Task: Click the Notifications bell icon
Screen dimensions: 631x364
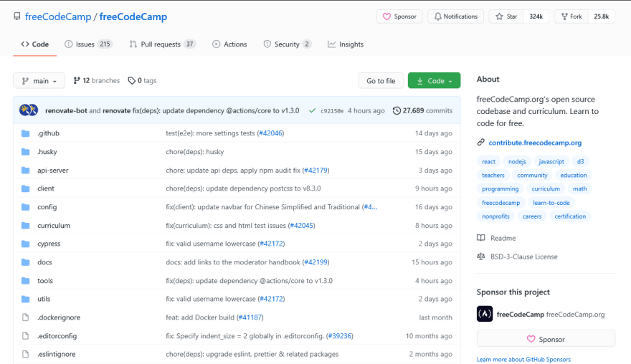Action: tap(437, 16)
